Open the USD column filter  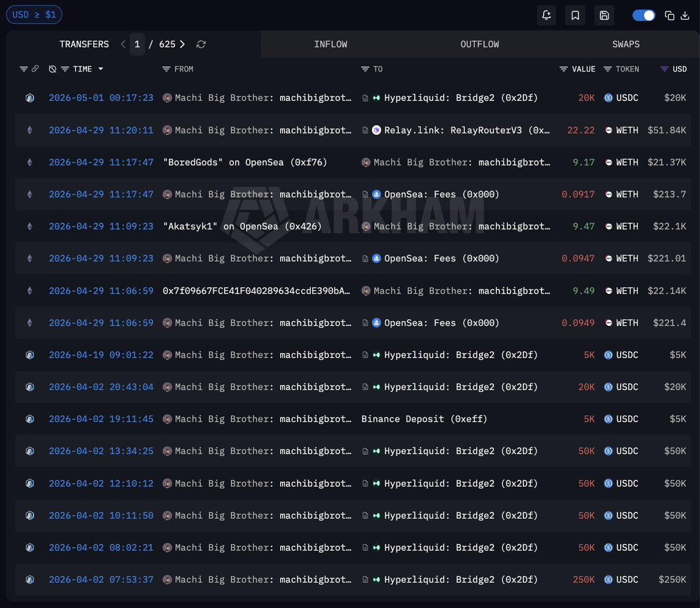click(664, 69)
